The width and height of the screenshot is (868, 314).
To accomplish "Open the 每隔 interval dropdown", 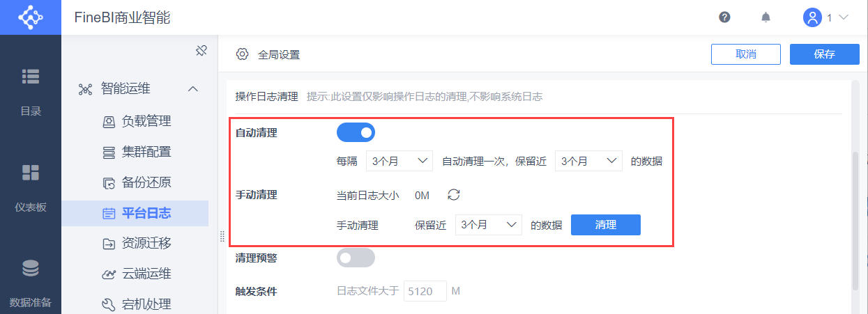I will click(x=399, y=161).
